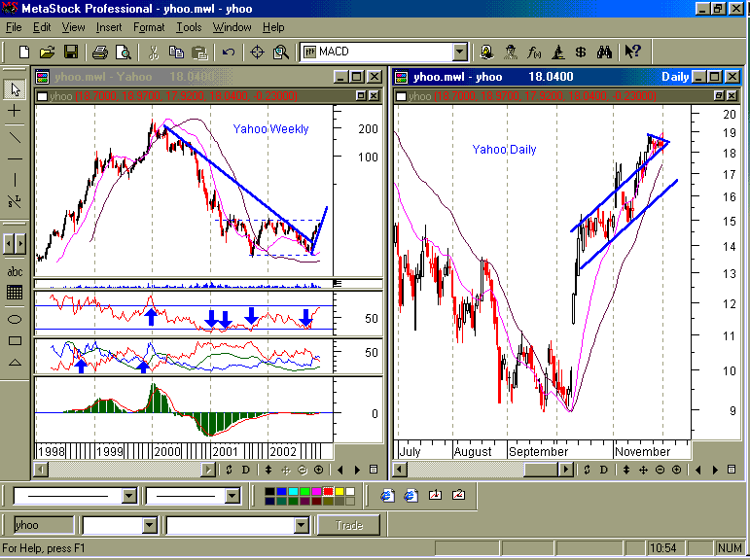This screenshot has width=750, height=560.
Task: Pick the yellow color swatch
Action: (339, 491)
